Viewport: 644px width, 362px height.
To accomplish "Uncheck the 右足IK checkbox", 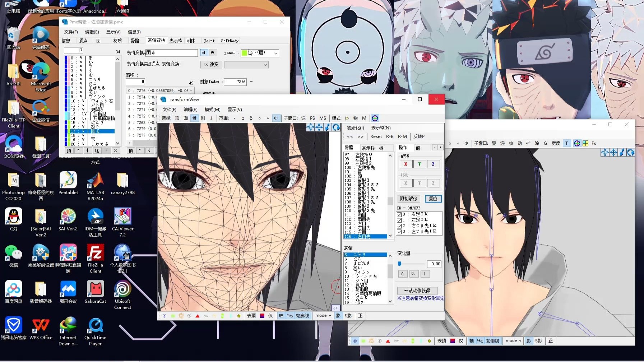I will coord(400,214).
